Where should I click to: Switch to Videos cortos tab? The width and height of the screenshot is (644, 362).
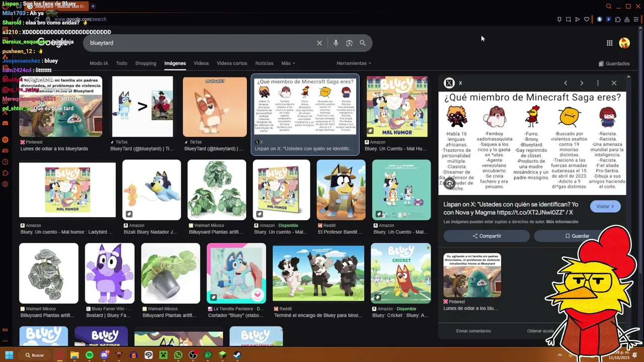232,63
